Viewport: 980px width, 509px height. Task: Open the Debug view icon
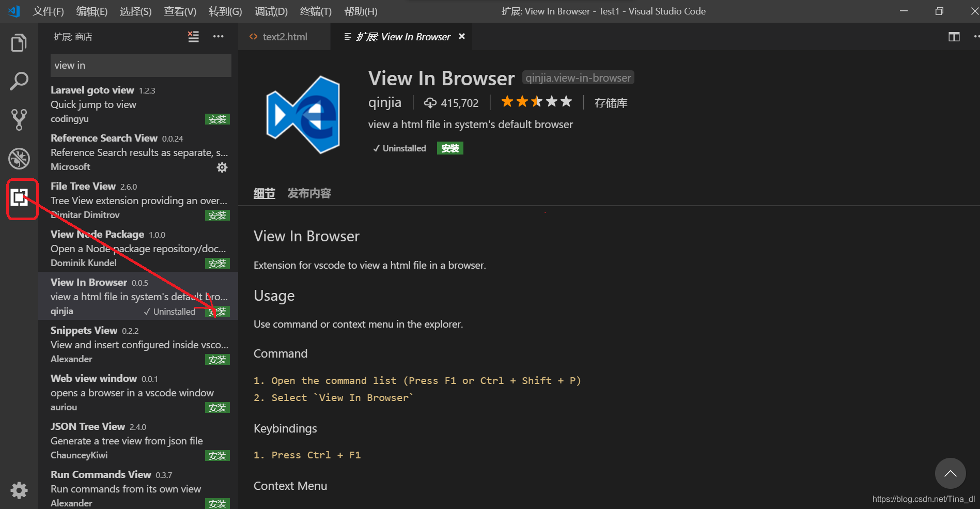tap(19, 159)
